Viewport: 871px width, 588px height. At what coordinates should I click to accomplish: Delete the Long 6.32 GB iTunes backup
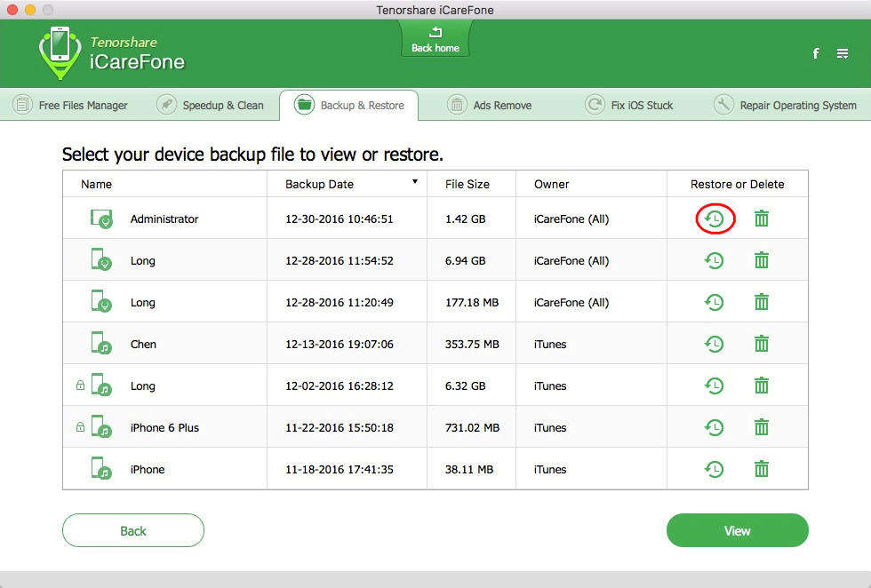pos(762,385)
